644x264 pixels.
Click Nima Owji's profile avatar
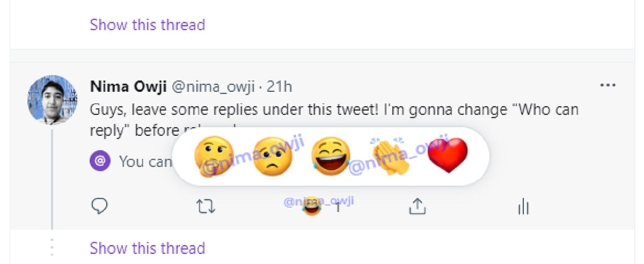(52, 100)
